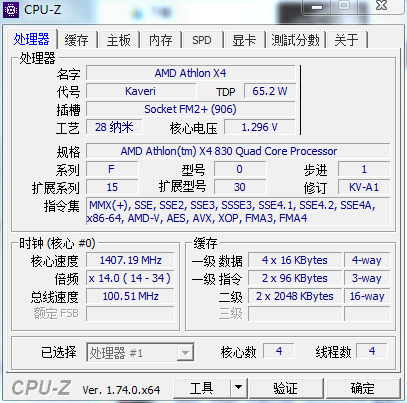The image size is (407, 403).
Task: Click the L1 instruction value 2 x 96 KBytes
Action: click(x=295, y=278)
